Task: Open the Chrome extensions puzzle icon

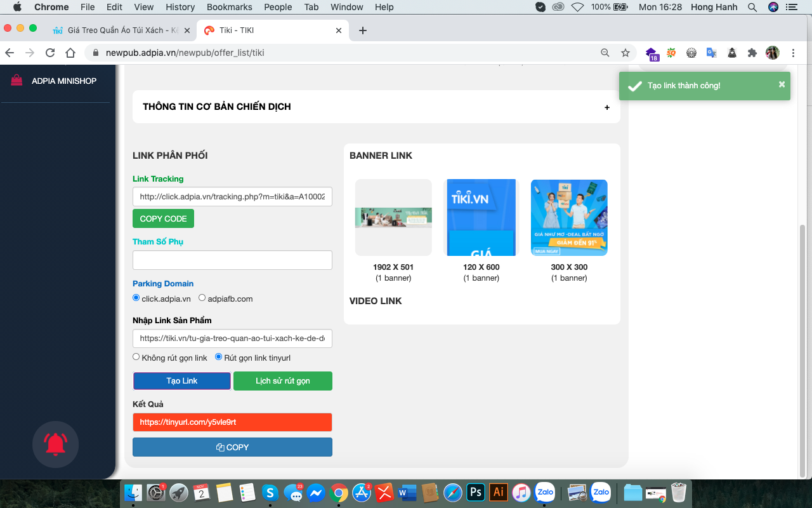Action: pos(752,53)
